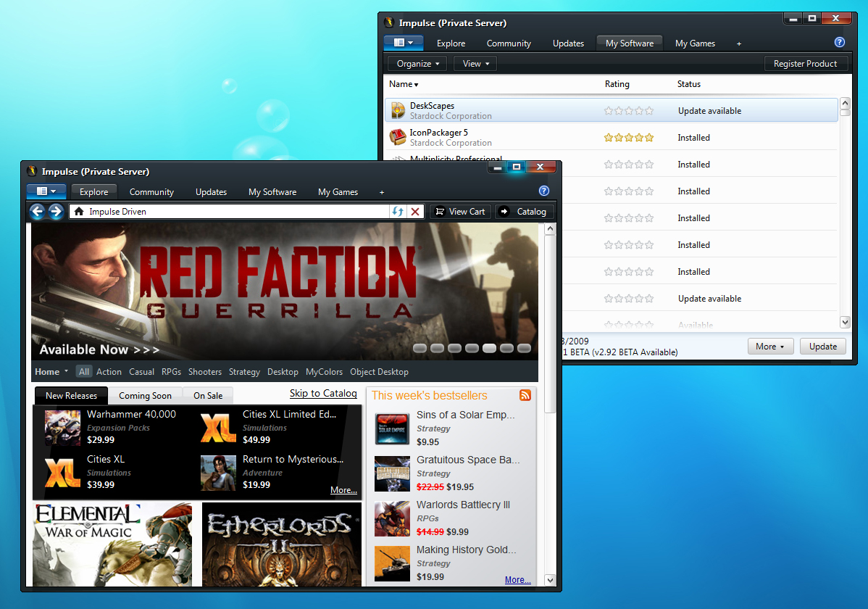Open the Organize dropdown menu
Viewport: 868px width, 609px height.
point(418,64)
